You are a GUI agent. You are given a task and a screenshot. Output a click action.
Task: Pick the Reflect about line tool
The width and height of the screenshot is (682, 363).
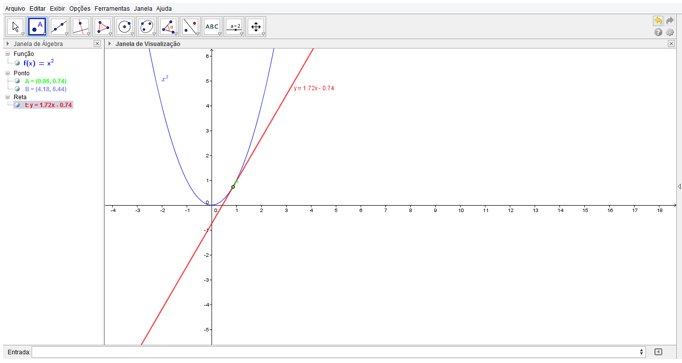pyautogui.click(x=190, y=27)
